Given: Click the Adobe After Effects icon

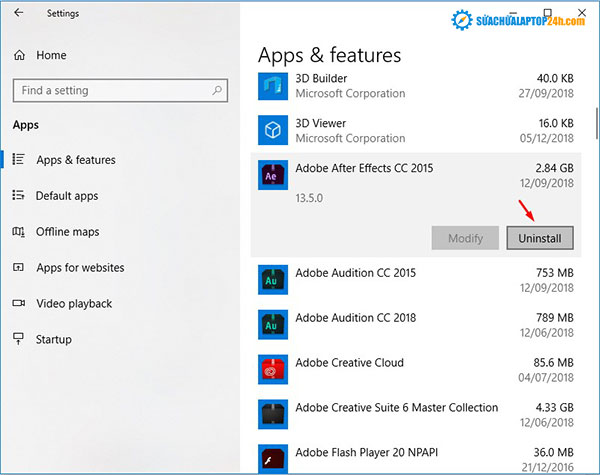Looking at the screenshot, I should [273, 175].
